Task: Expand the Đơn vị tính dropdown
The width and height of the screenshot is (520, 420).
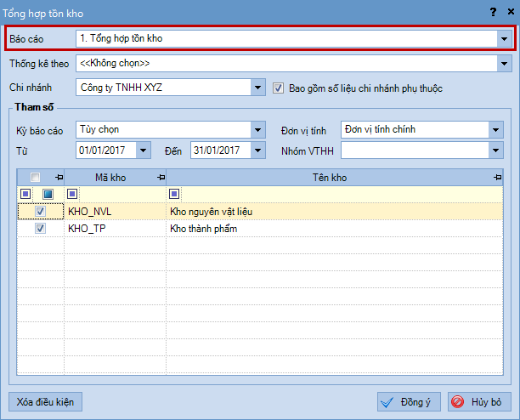Action: [x=496, y=130]
